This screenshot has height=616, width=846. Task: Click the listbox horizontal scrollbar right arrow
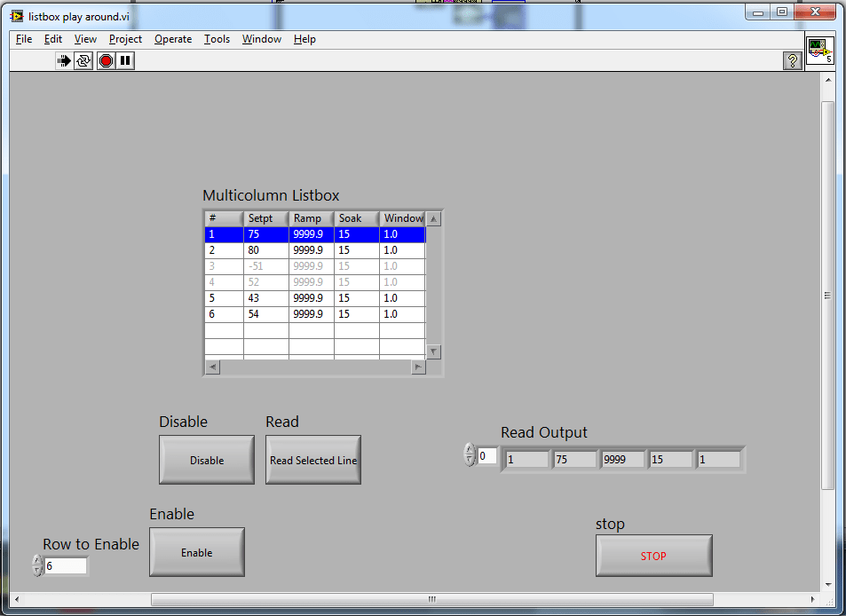coord(417,367)
